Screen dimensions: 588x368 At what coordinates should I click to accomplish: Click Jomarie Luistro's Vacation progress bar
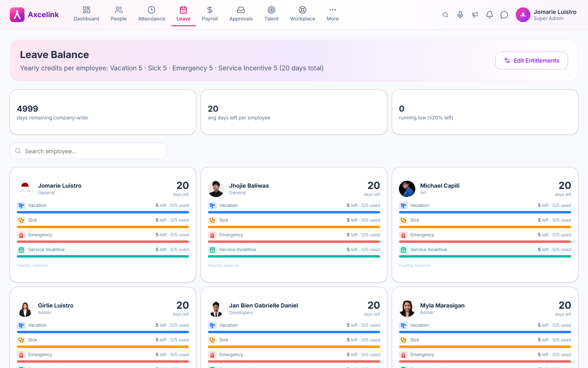coord(103,212)
